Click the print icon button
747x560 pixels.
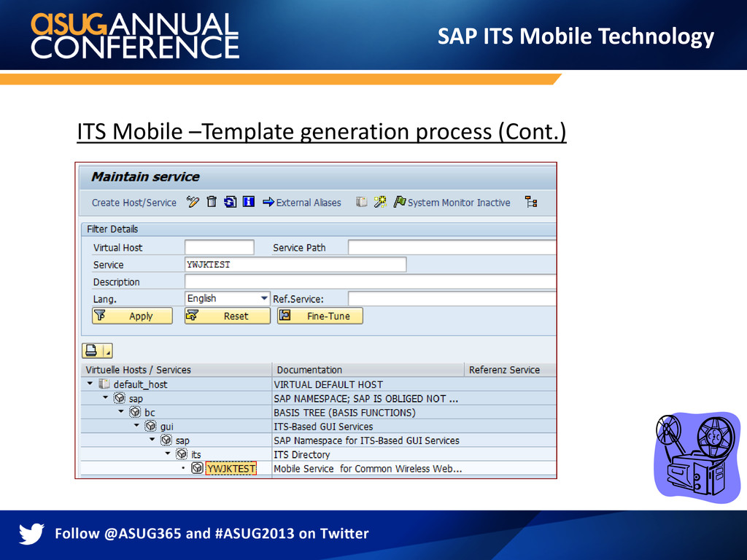[92, 351]
